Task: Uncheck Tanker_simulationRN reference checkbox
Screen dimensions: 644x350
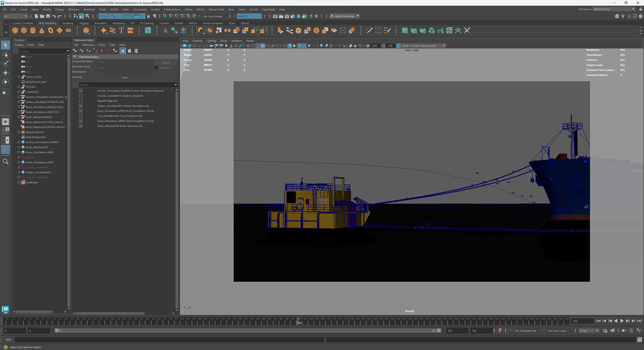Action: pyautogui.click(x=80, y=106)
